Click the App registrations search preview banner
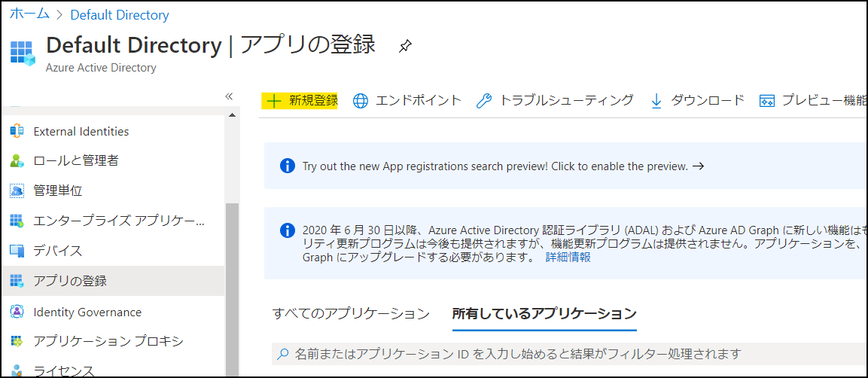This screenshot has height=378, width=868. 566,166
